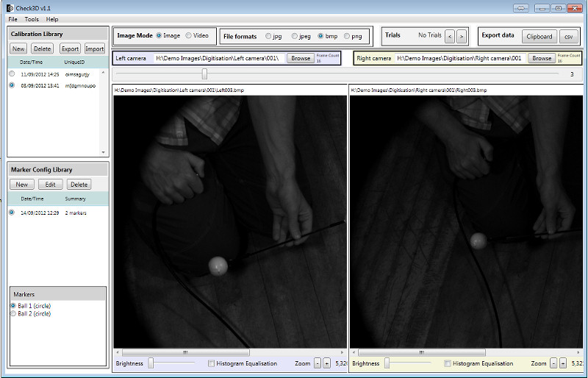Open the Tools menu
The height and width of the screenshot is (378, 588).
[x=32, y=19]
